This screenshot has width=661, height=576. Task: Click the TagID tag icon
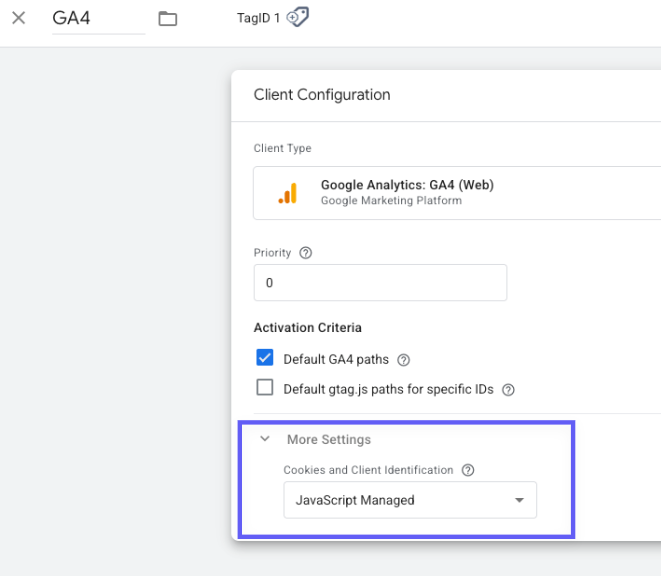tap(298, 17)
